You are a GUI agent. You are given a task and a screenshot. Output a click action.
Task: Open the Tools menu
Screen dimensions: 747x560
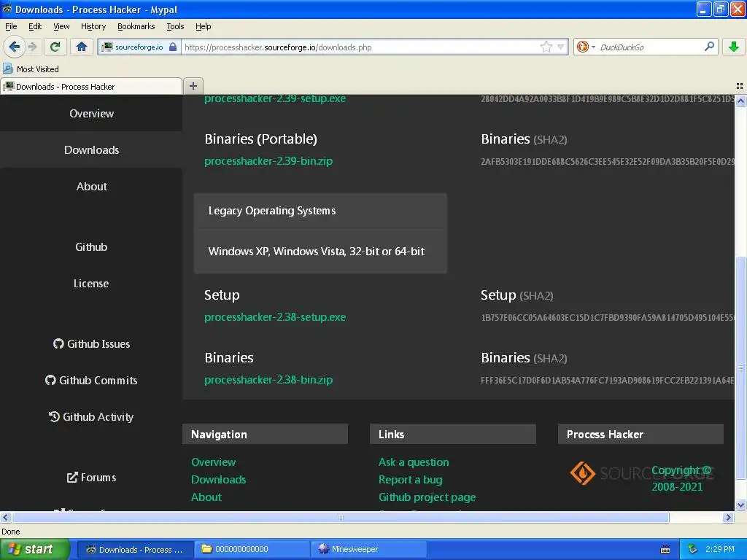point(175,26)
